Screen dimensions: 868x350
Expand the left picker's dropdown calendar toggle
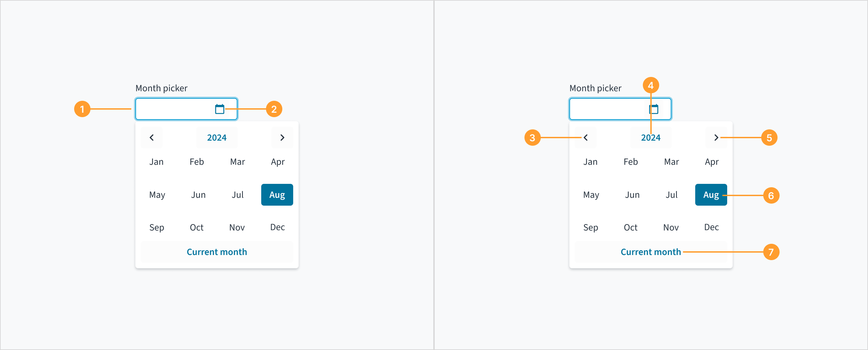click(219, 109)
